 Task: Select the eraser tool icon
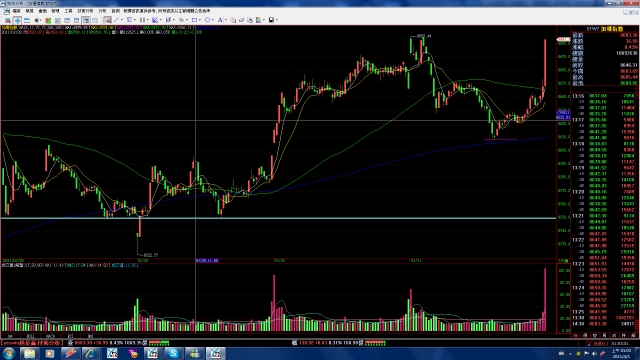(x=241, y=20)
